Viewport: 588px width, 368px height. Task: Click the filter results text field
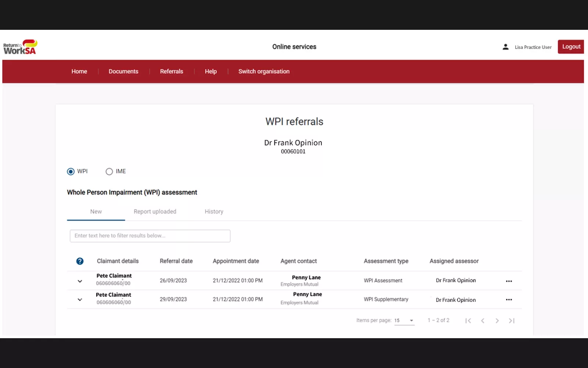(x=150, y=236)
